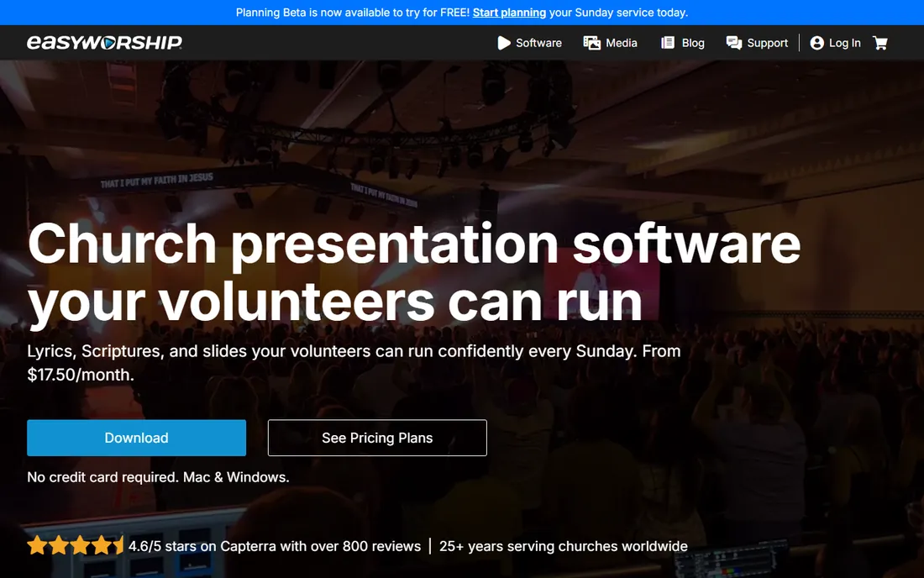Click the document icon beside Blog
The image size is (924, 578).
(x=668, y=43)
